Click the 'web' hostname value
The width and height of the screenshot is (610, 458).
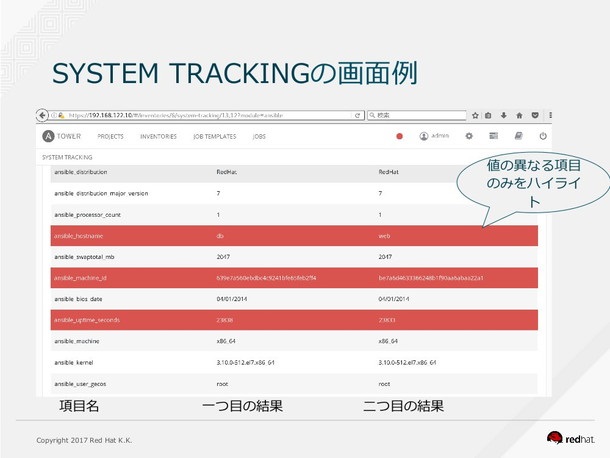point(384,236)
